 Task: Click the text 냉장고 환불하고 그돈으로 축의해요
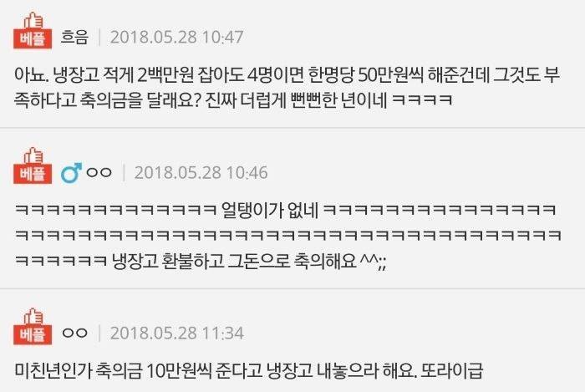tap(234, 260)
